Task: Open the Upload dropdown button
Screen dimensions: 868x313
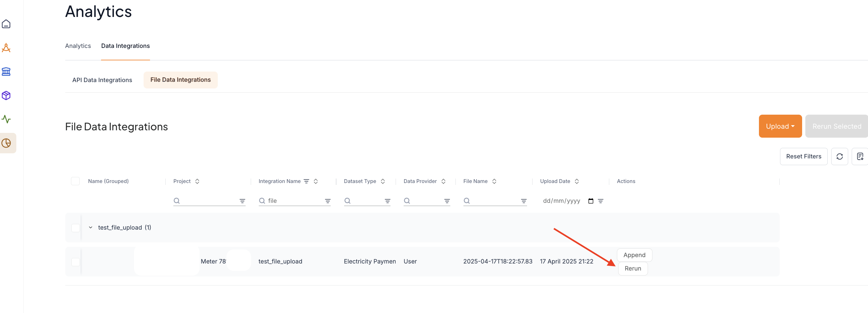Action: pos(780,126)
